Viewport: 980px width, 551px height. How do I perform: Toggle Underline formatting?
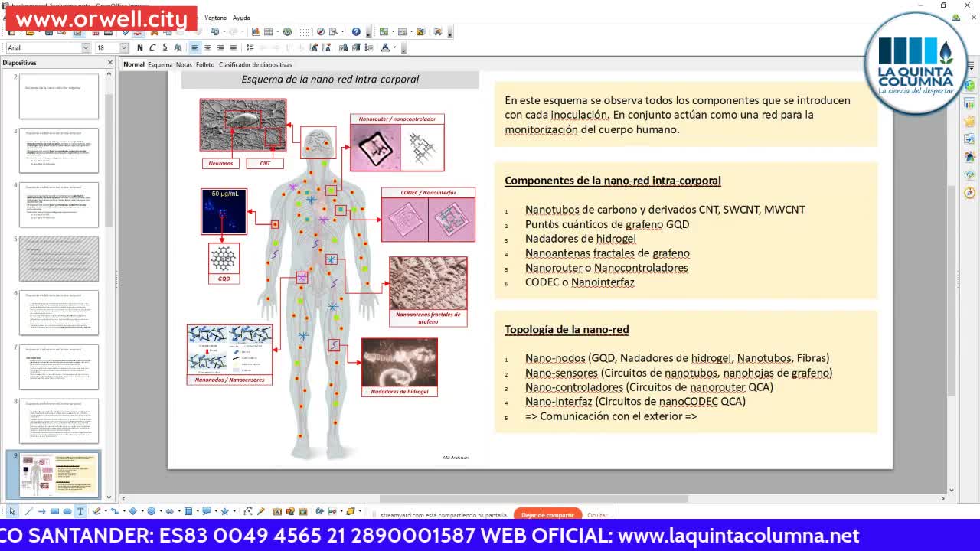tap(165, 47)
